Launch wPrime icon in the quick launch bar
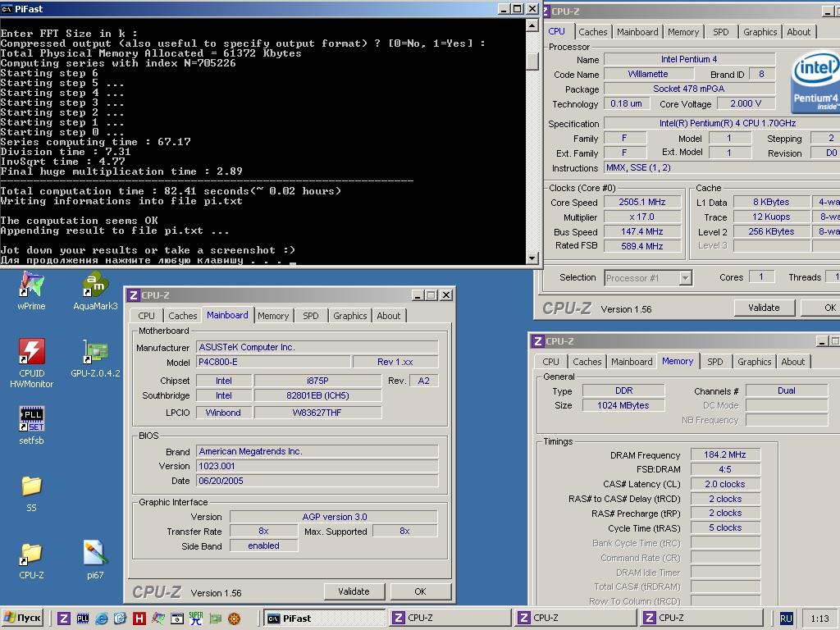The image size is (840, 630). [x=158, y=619]
